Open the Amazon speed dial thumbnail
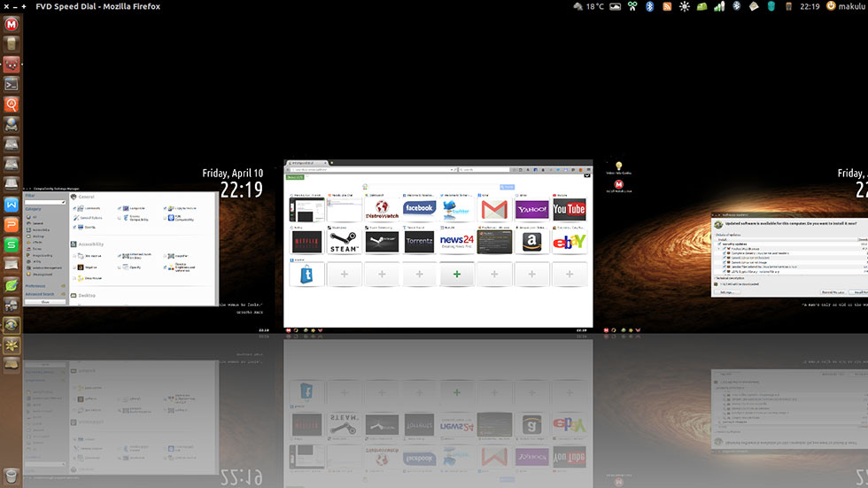 tap(531, 242)
